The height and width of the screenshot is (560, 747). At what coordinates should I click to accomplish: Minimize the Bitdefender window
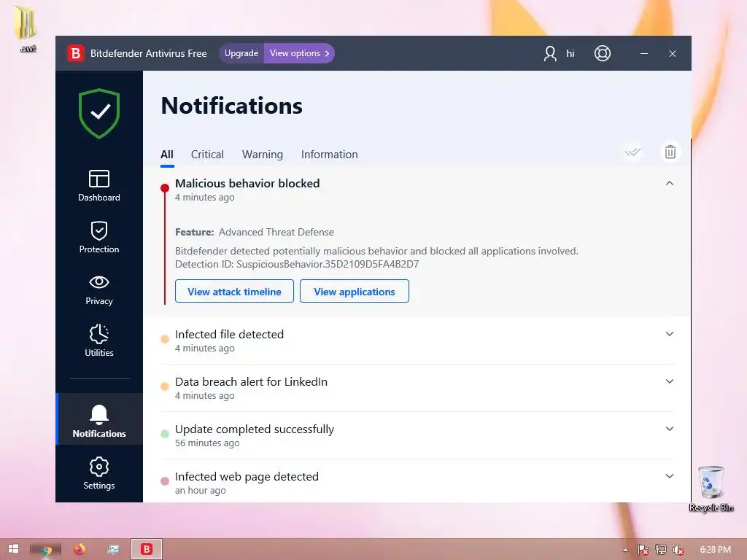tap(644, 53)
